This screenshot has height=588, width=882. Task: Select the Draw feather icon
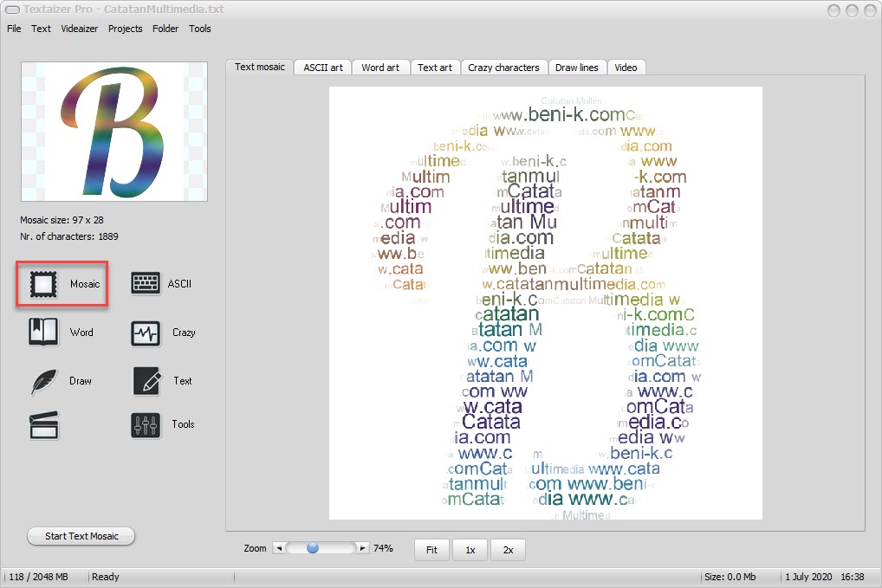43,382
